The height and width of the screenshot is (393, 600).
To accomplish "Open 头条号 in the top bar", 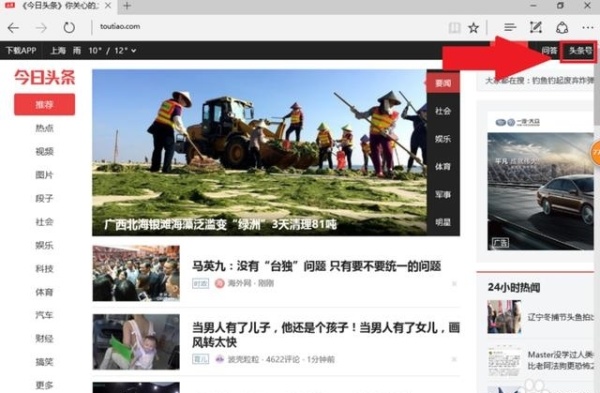I will (580, 51).
